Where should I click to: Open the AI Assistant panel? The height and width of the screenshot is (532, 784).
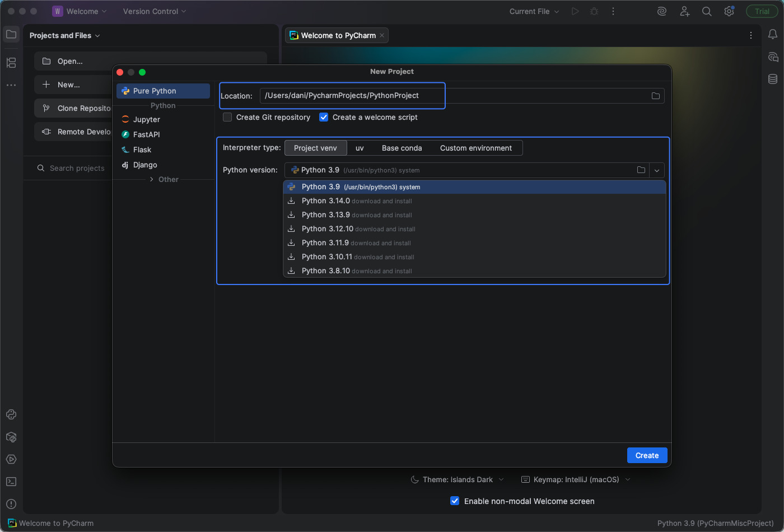[x=773, y=57]
